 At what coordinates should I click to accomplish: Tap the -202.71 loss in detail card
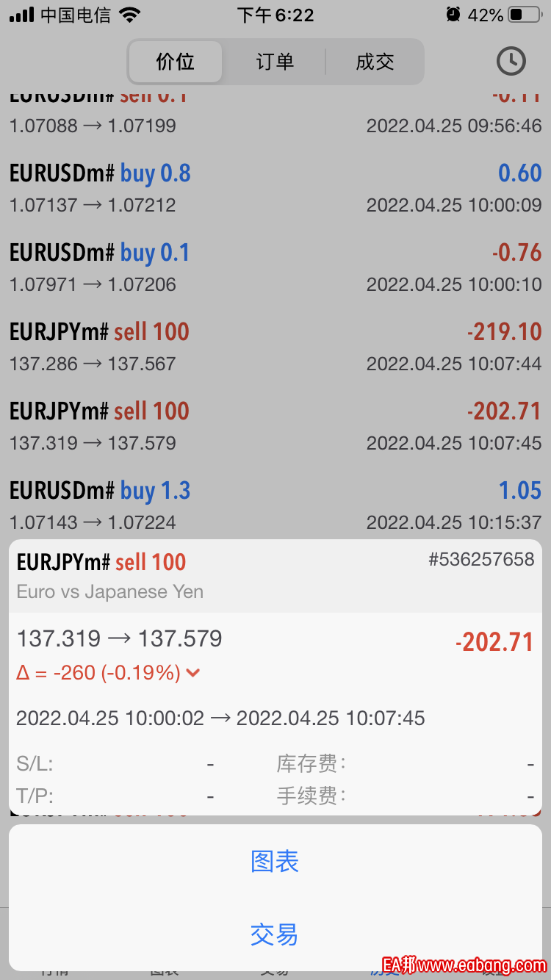pos(494,642)
